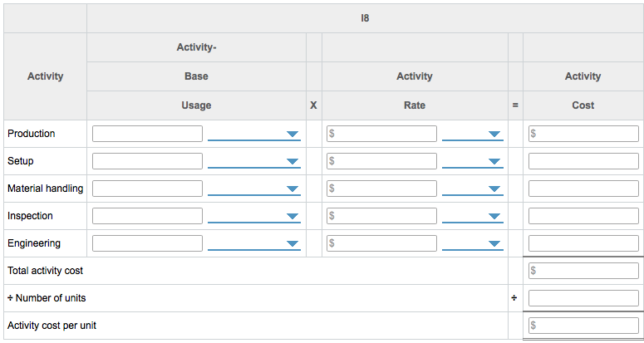Image resolution: width=644 pixels, height=343 pixels.
Task: Select Material handling activity rate field
Action: coord(381,189)
